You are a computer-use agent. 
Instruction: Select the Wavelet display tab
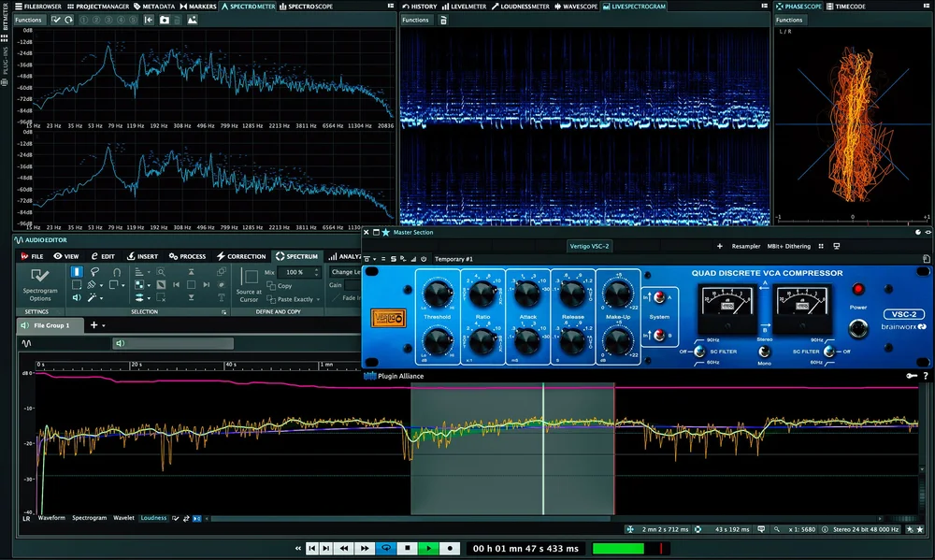[x=123, y=518]
